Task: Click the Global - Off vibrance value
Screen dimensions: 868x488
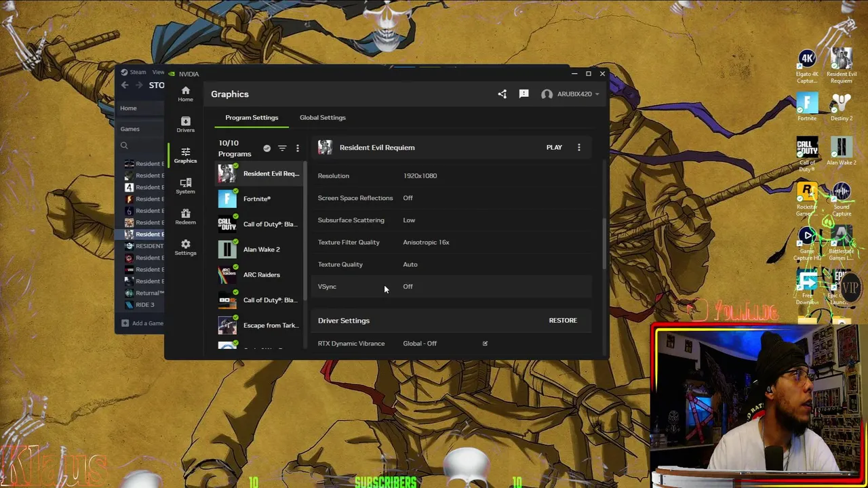Action: 420,344
